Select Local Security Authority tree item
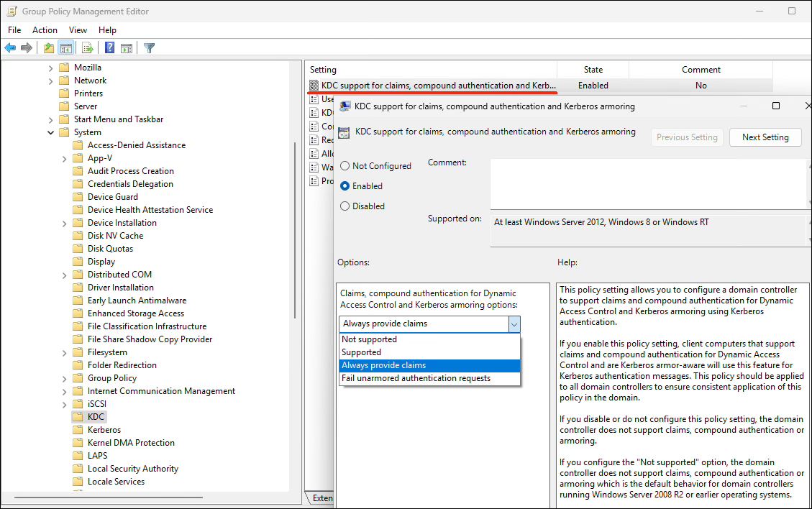This screenshot has height=509, width=812. pos(132,469)
